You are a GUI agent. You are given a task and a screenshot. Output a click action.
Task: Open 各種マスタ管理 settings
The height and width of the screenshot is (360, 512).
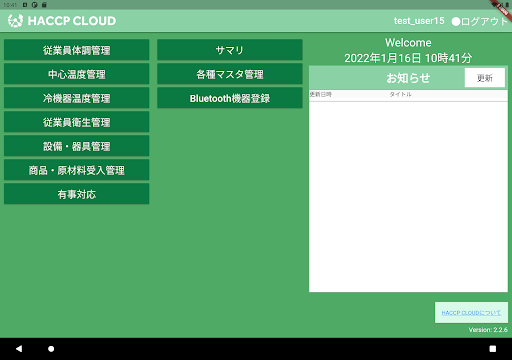pos(230,74)
